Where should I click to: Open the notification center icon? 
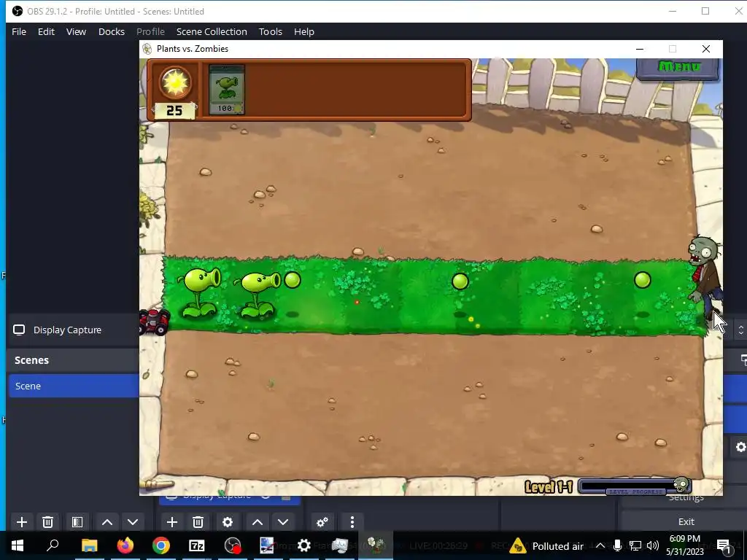(724, 545)
